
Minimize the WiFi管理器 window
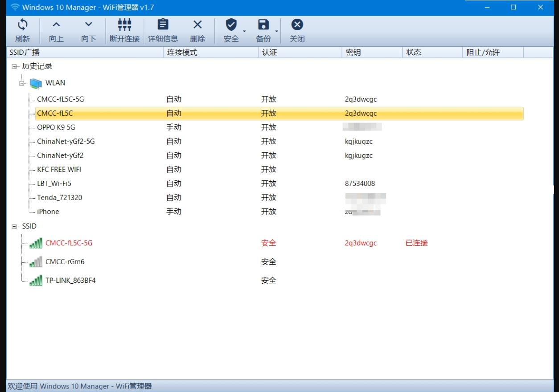click(487, 7)
